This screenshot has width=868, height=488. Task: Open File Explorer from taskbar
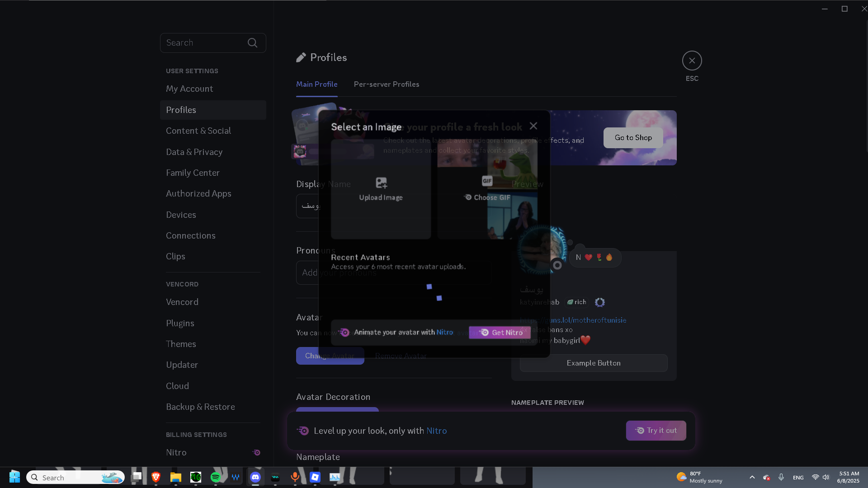pyautogui.click(x=176, y=477)
